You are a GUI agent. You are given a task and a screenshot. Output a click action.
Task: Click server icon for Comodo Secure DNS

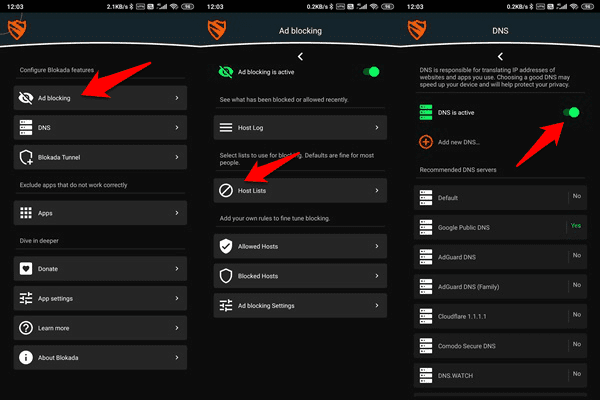426,346
